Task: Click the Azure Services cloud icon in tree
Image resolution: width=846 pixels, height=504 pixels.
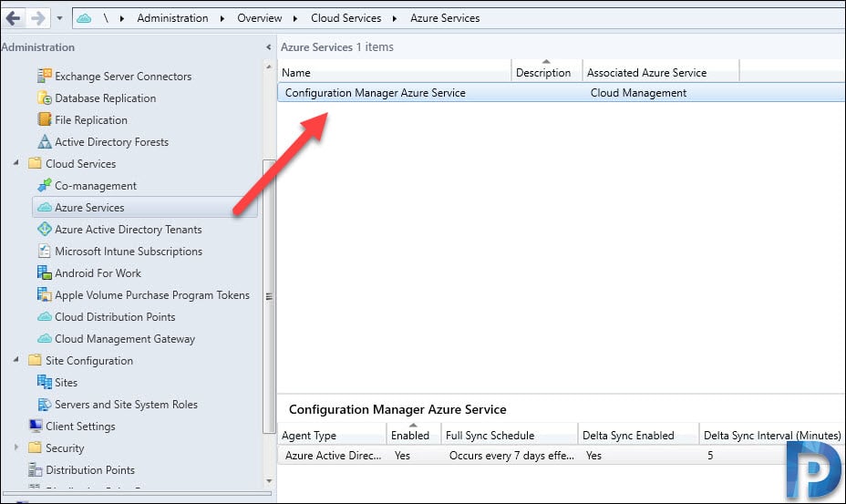Action: [45, 207]
